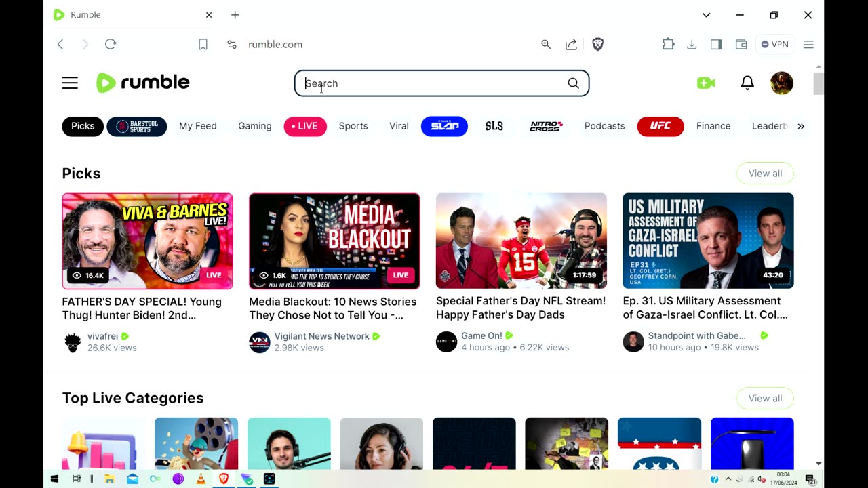The width and height of the screenshot is (868, 488).
Task: Open FATHER'S DAY SPECIAL video title
Action: tap(142, 308)
